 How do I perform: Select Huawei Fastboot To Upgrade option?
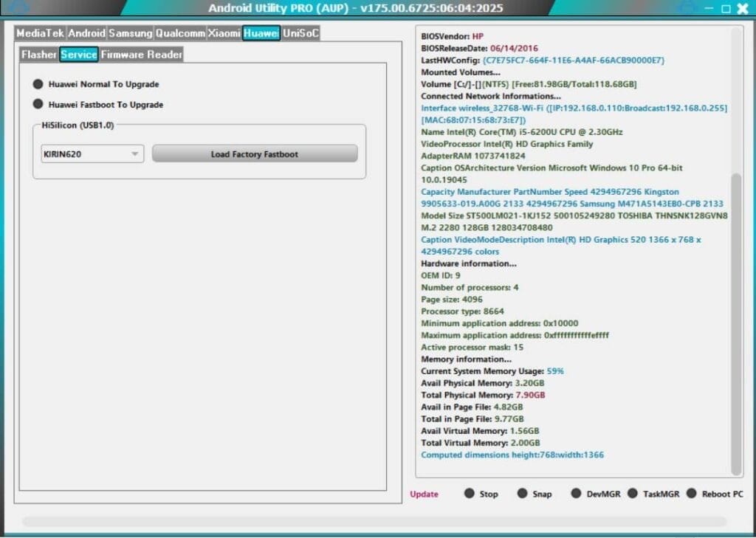[x=38, y=105]
